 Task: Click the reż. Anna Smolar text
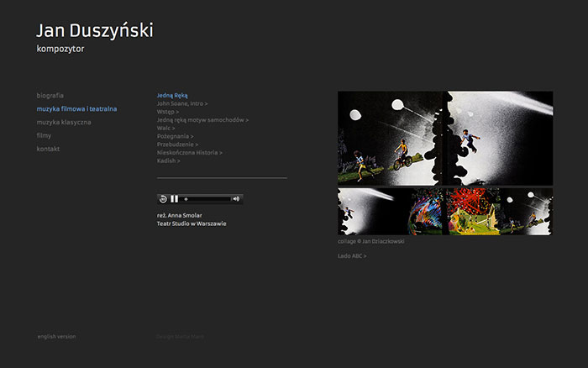click(179, 215)
